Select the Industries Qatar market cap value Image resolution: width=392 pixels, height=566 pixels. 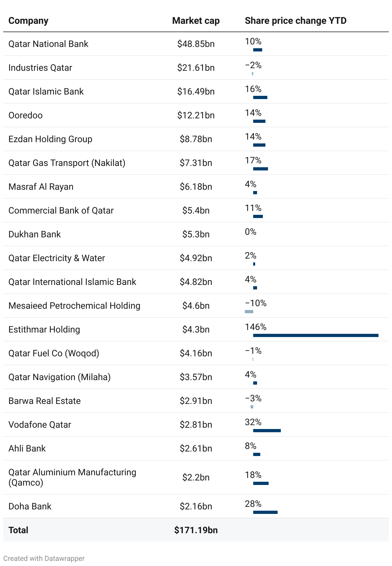point(196,68)
